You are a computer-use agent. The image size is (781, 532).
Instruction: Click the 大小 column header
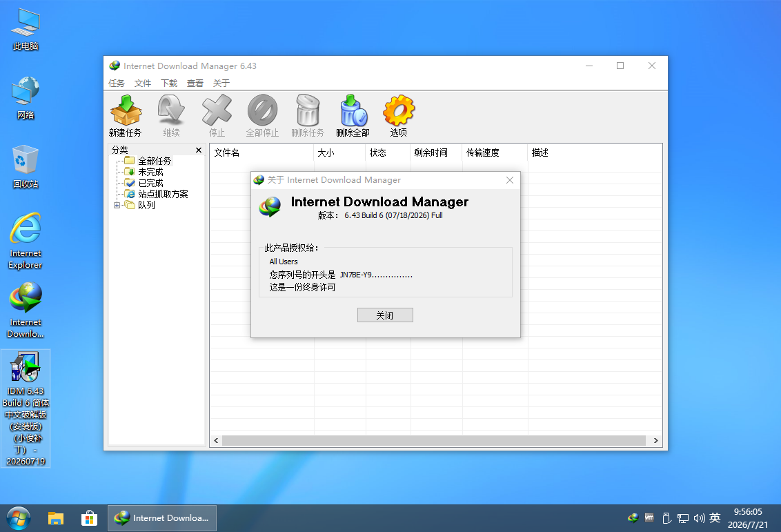coord(339,152)
